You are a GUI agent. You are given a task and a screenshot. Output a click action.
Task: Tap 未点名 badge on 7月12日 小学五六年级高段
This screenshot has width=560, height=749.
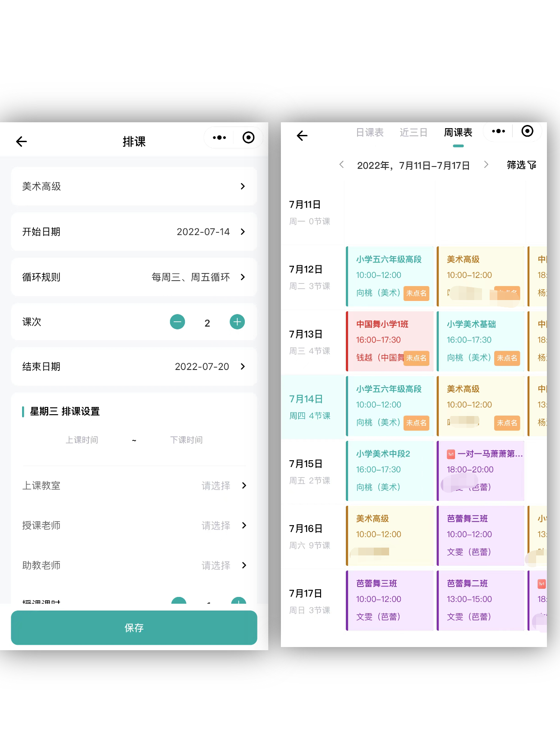tap(416, 293)
